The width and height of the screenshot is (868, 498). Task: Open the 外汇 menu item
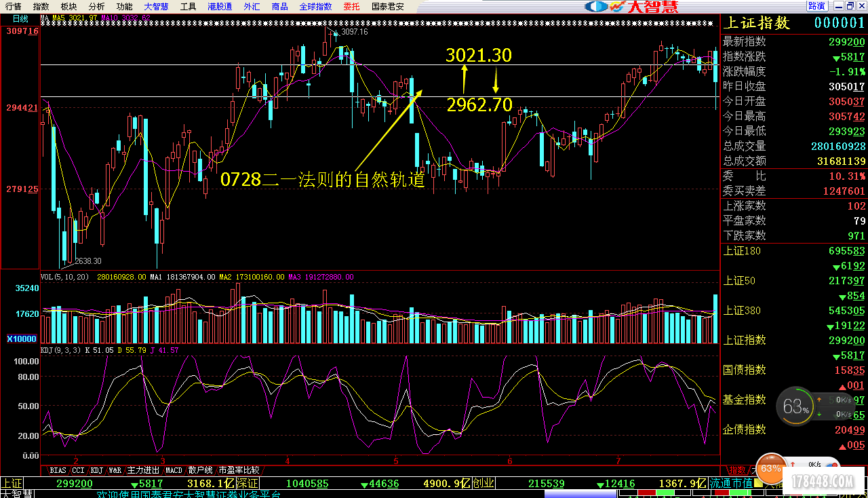(252, 6)
